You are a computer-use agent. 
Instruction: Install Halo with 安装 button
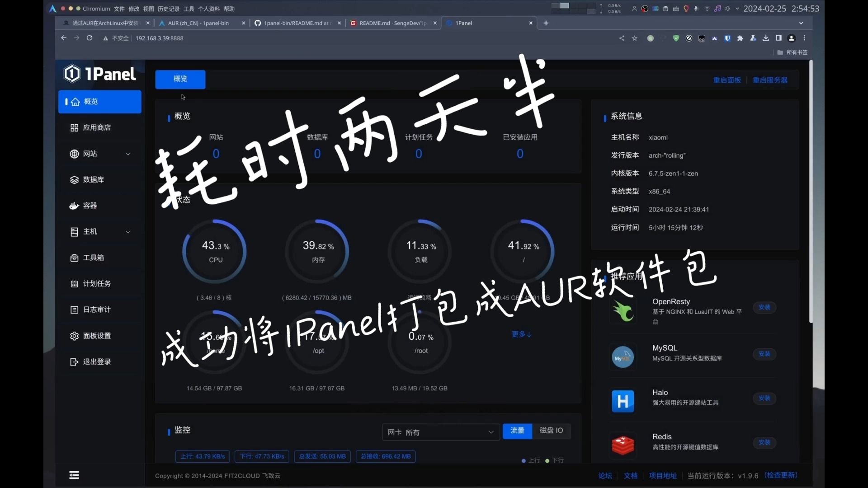click(764, 398)
